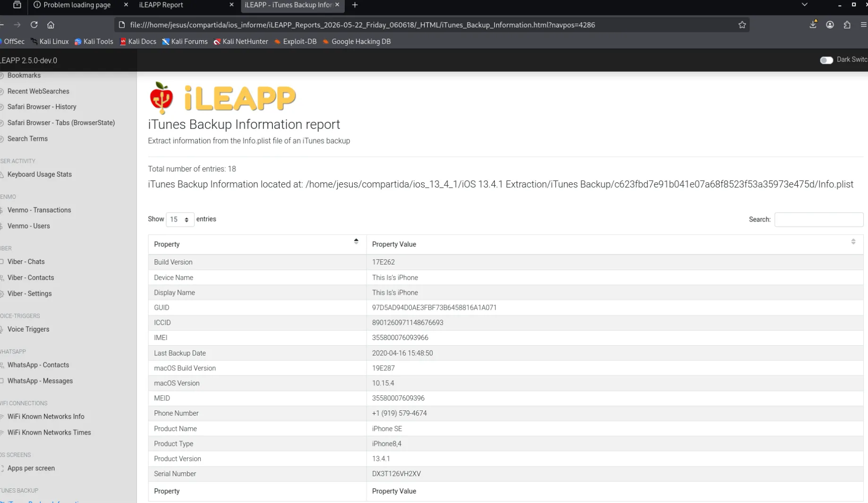
Task: Open a new browser tab
Action: point(355,5)
